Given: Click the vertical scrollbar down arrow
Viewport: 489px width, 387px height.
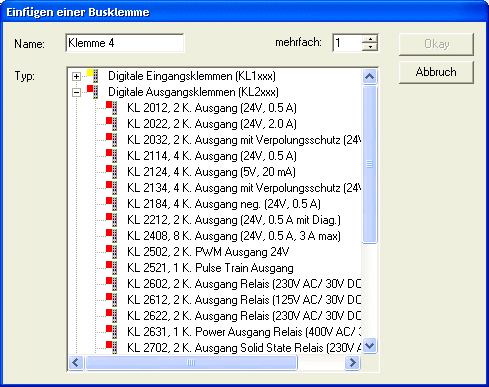Looking at the screenshot, I should coord(369,346).
